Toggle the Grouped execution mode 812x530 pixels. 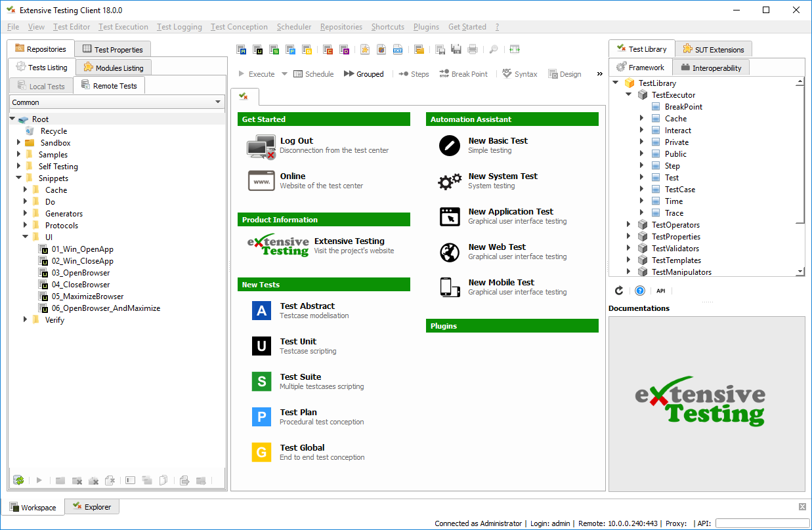coord(364,74)
